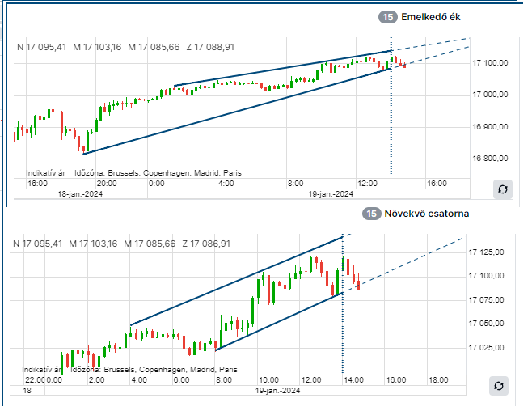This screenshot has height=411, width=532.
Task: Click the dotted vertical marker on top chart
Action: pyautogui.click(x=391, y=107)
